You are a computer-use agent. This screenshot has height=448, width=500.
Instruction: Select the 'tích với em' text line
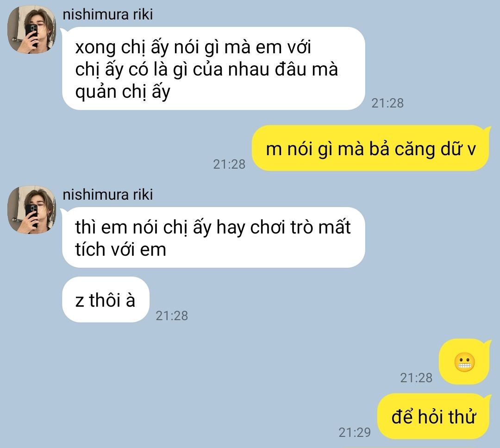tap(120, 250)
